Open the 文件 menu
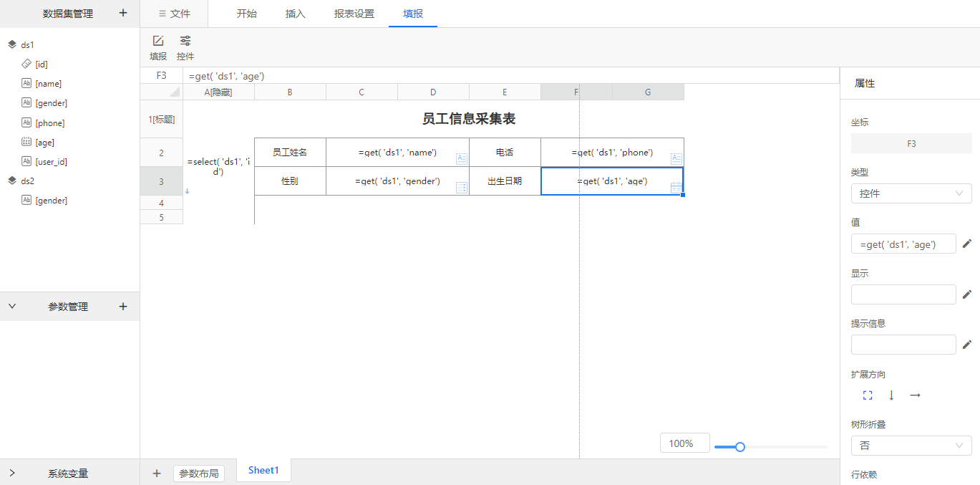 point(174,14)
